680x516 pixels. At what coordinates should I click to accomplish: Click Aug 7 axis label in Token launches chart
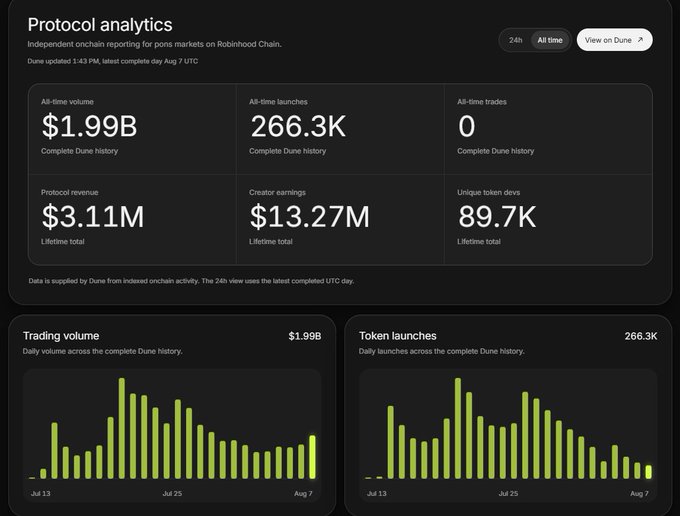639,493
